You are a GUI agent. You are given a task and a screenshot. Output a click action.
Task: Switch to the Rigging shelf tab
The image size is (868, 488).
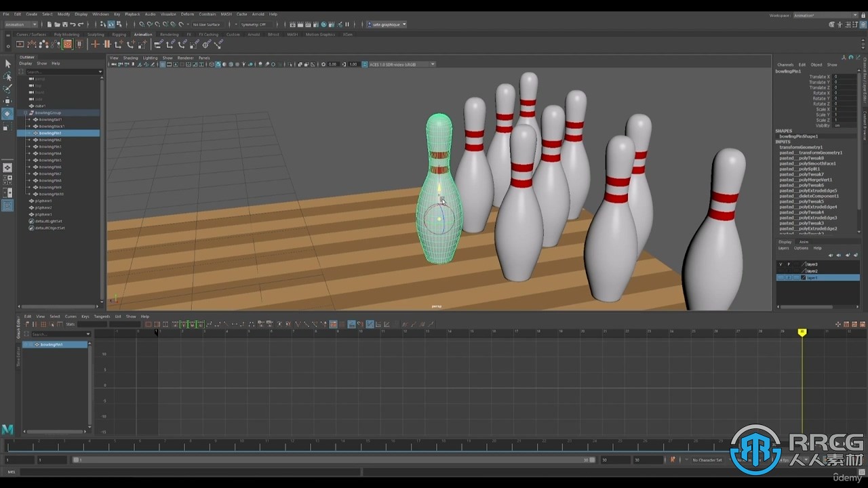(x=119, y=34)
